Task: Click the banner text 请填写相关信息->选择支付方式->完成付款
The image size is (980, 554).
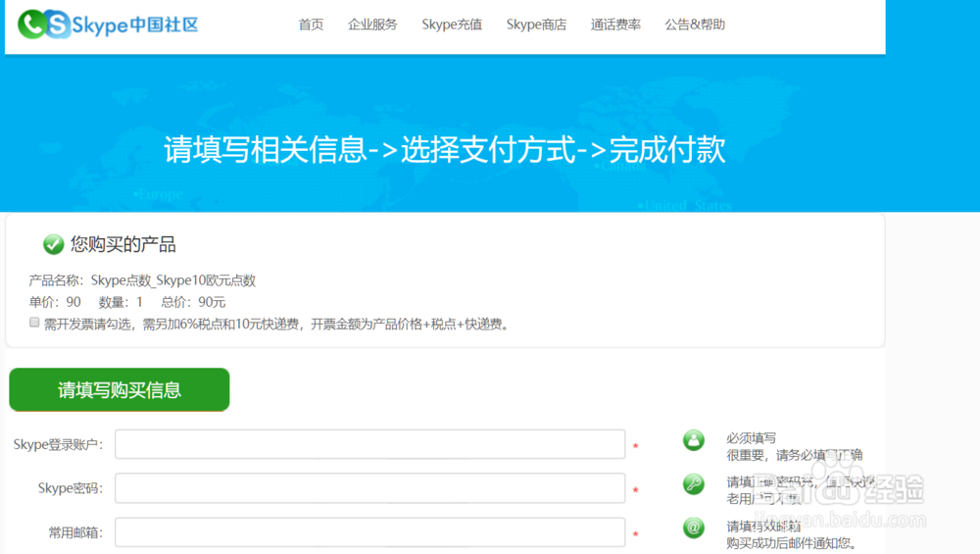Action: [x=444, y=150]
